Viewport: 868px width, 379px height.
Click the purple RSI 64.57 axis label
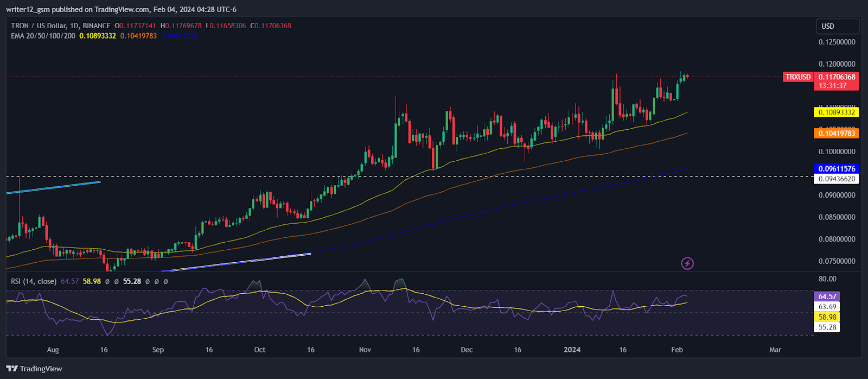[x=827, y=296]
